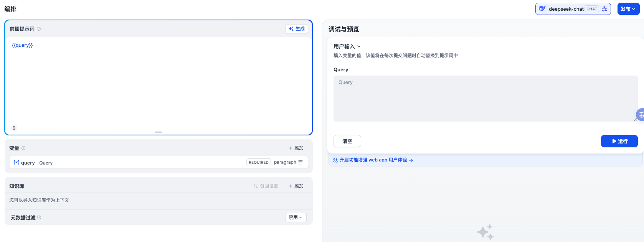Viewport: 644px width, 242px height.
Task: Add a knowledge base via 添加
Action: [x=296, y=186]
